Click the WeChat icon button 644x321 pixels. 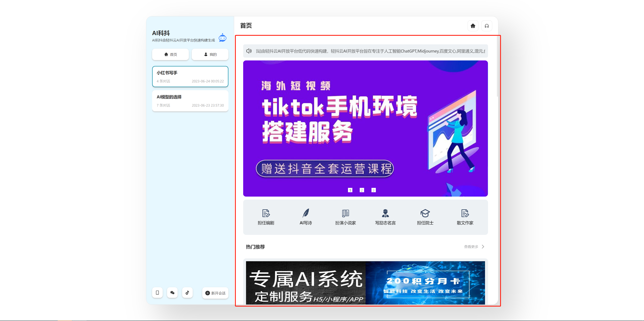[172, 292]
